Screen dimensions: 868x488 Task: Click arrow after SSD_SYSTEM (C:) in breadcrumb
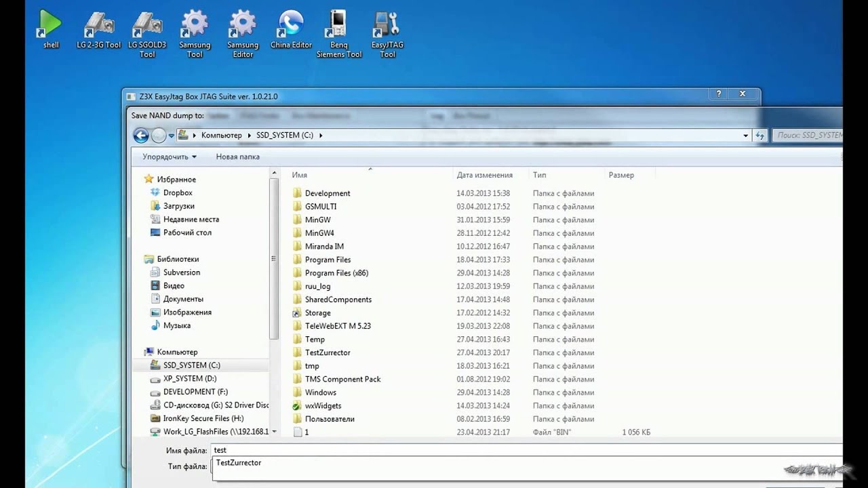pos(321,136)
